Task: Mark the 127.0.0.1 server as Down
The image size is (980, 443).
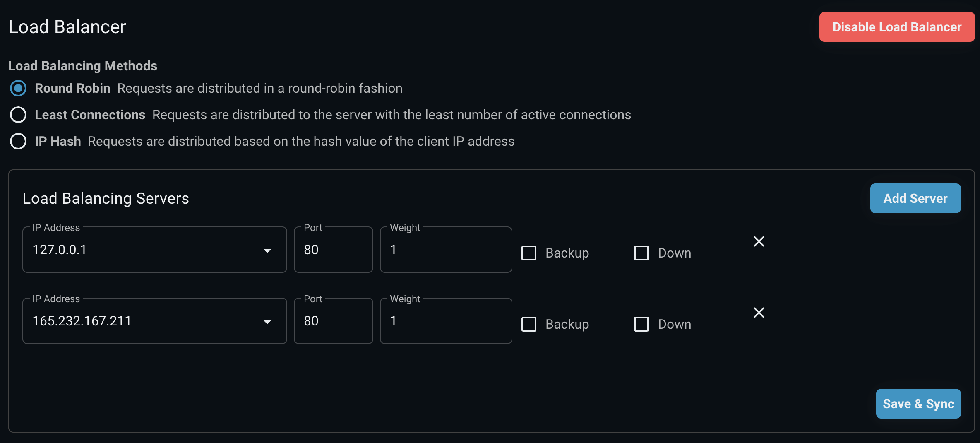Action: point(641,253)
